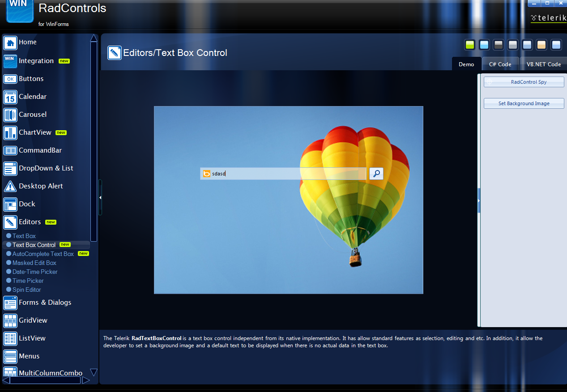
Task: Open the Desktop Alert warning icon
Action: coord(10,186)
